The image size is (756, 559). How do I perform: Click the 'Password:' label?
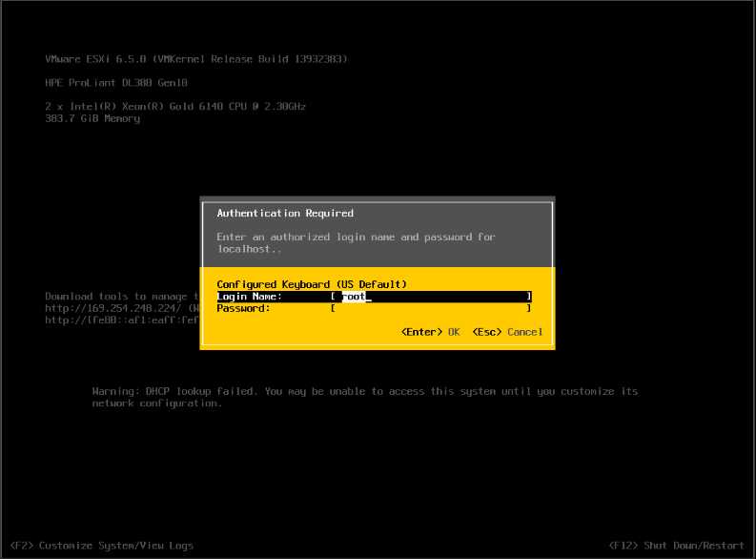point(243,309)
